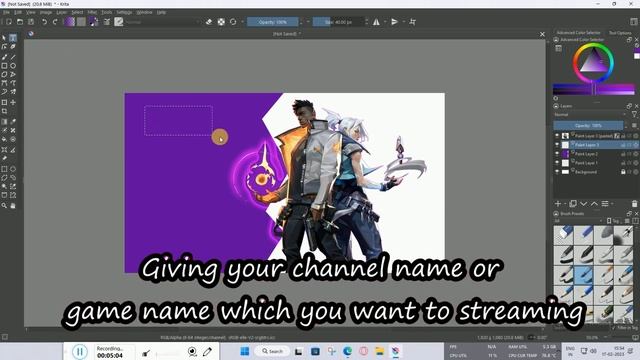The image size is (640, 360).
Task: Select the Rectangle shape tool
Action: 4,66
